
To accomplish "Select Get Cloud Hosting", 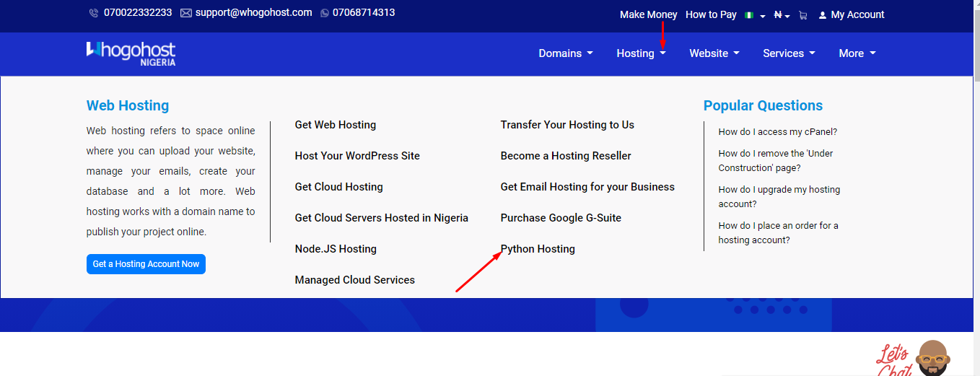I will click(x=339, y=187).
